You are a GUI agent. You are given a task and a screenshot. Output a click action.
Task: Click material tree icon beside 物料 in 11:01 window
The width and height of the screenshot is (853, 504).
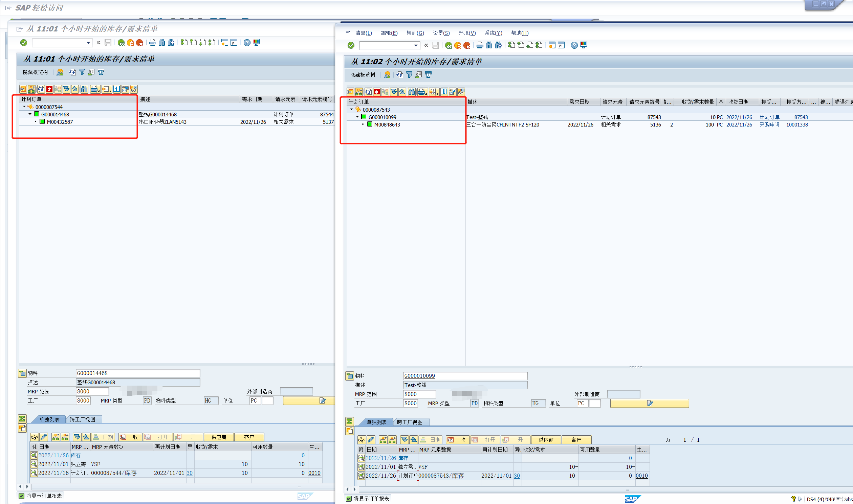click(x=22, y=373)
